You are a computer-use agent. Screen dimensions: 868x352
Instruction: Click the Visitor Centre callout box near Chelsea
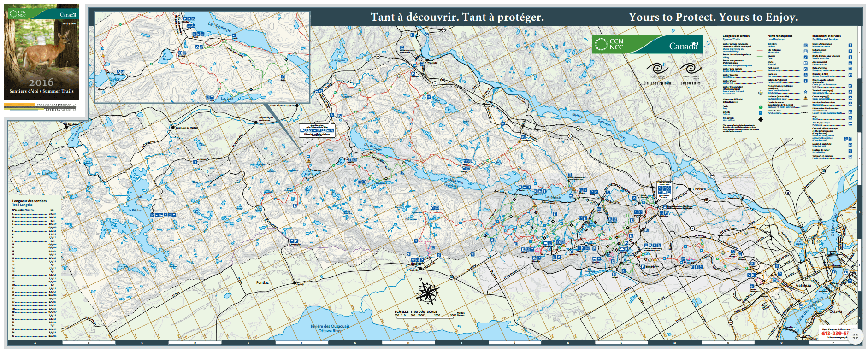coord(664,190)
